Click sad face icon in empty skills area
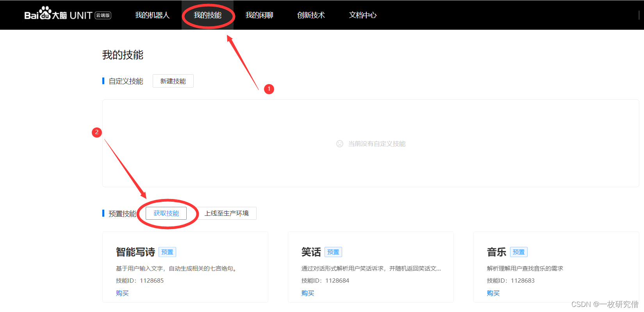Viewport: 644px width, 312px height. pyautogui.click(x=340, y=143)
